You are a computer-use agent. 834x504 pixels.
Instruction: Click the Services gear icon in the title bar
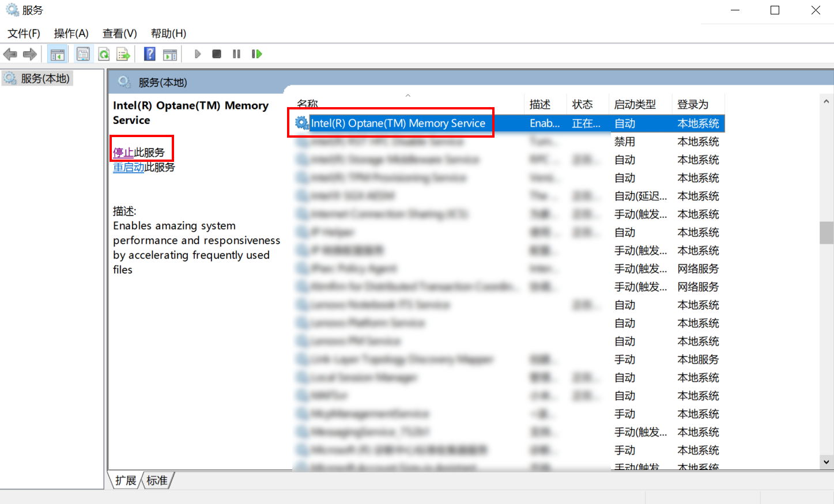coord(12,10)
